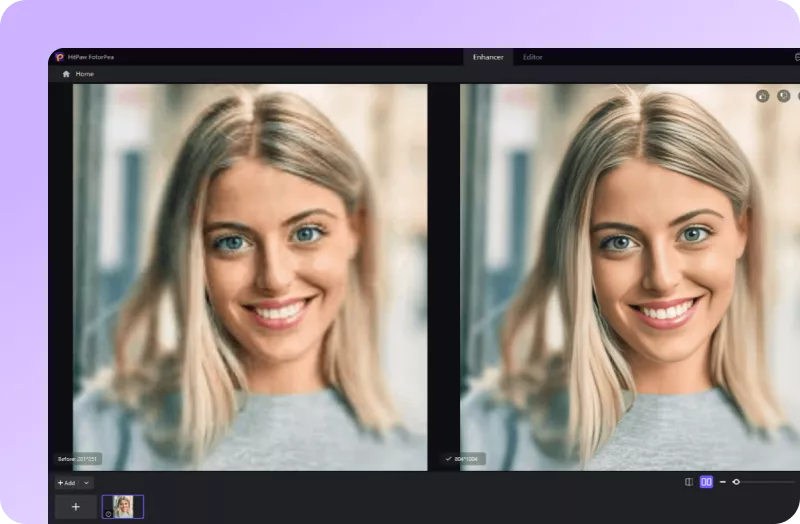Click the +Add button
Viewport: 800px width, 524px height.
67,483
